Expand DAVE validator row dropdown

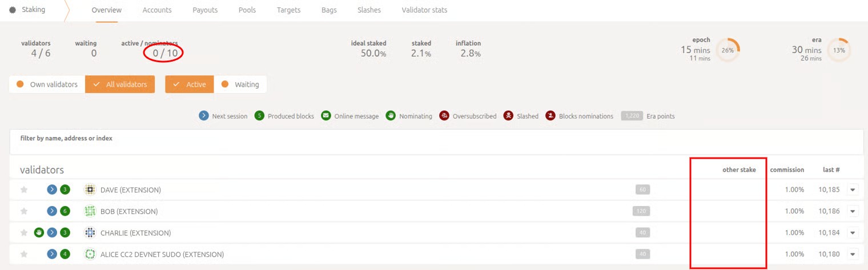click(853, 190)
